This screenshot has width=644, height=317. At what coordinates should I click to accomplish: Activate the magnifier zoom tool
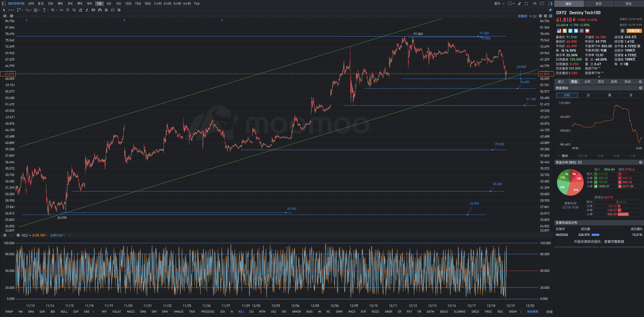coord(74,10)
